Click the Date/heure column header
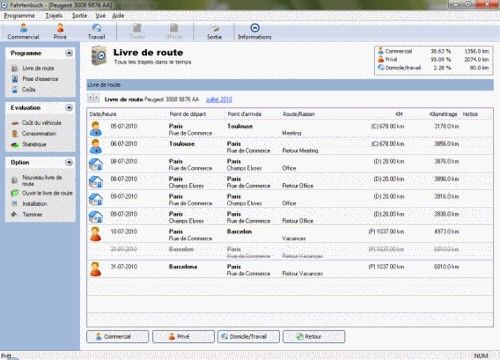Viewport: 500px width, 360px height. coord(103,114)
